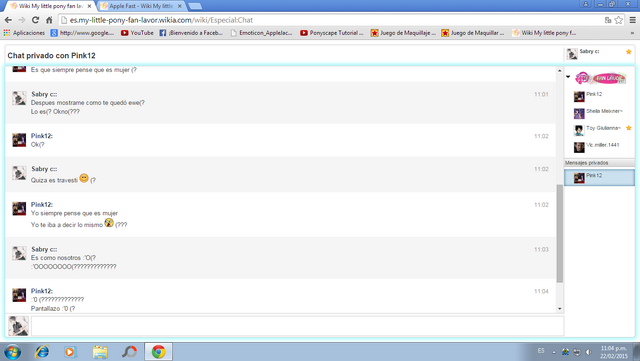Image resolution: width=640 pixels, height=361 pixels.
Task: Launch Internet Explorer from the taskbar
Action: click(42, 352)
